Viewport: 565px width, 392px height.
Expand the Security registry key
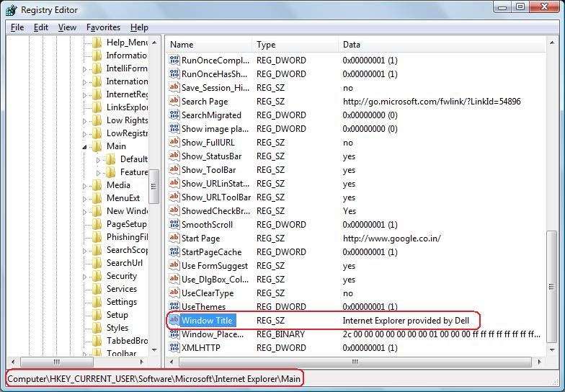point(84,277)
